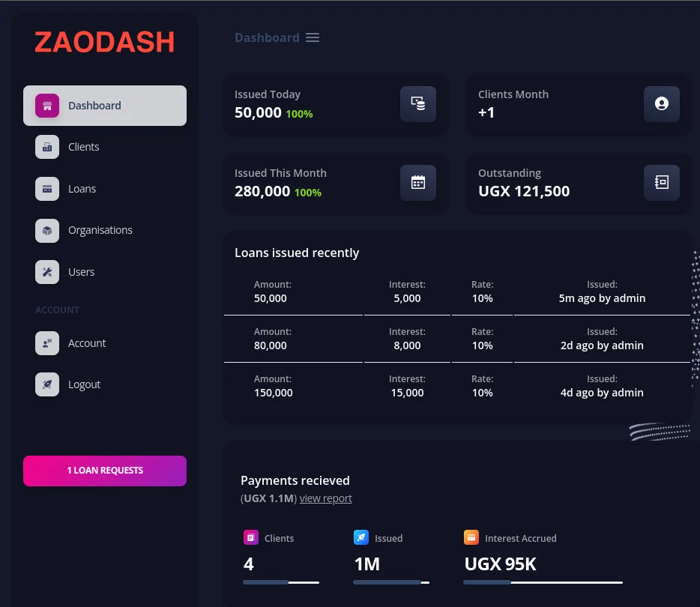The image size is (700, 607).
Task: Open the Account settings icon
Action: 47,343
